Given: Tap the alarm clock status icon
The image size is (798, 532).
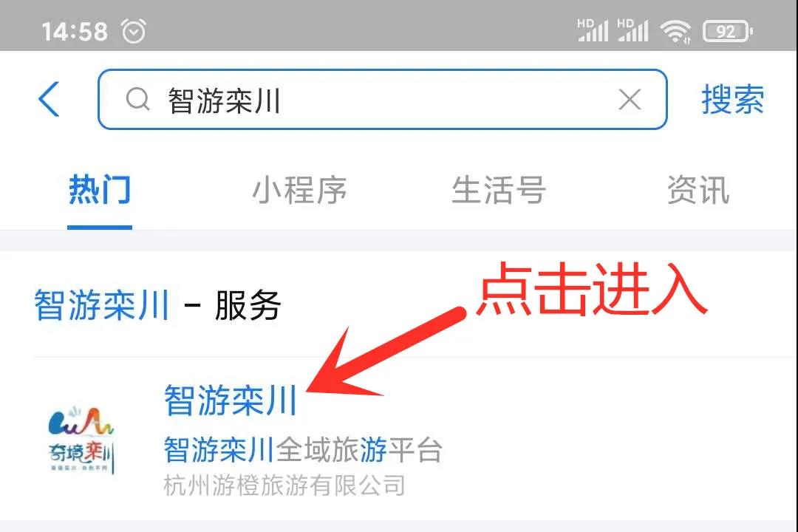Looking at the screenshot, I should pos(134,31).
